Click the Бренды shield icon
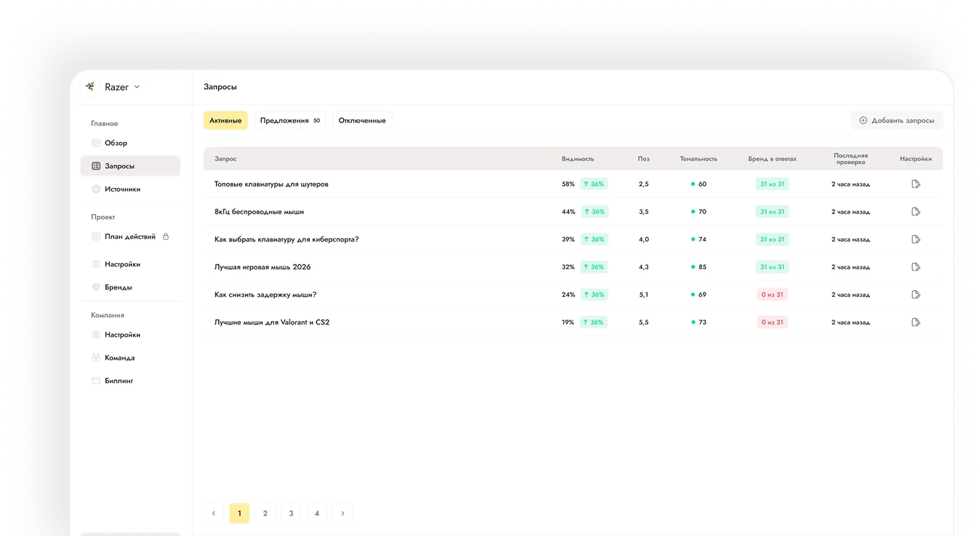Image resolution: width=980 pixels, height=536 pixels. click(x=96, y=287)
